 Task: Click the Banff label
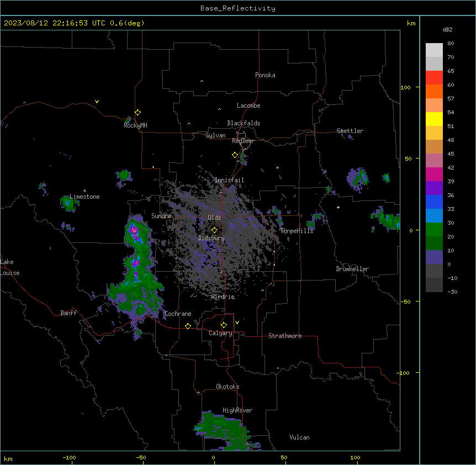68,313
